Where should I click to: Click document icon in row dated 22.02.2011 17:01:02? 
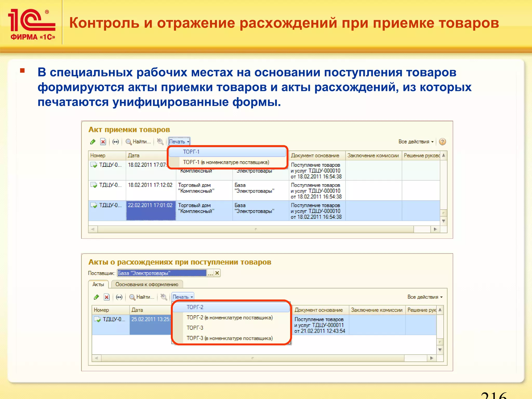[x=94, y=205]
